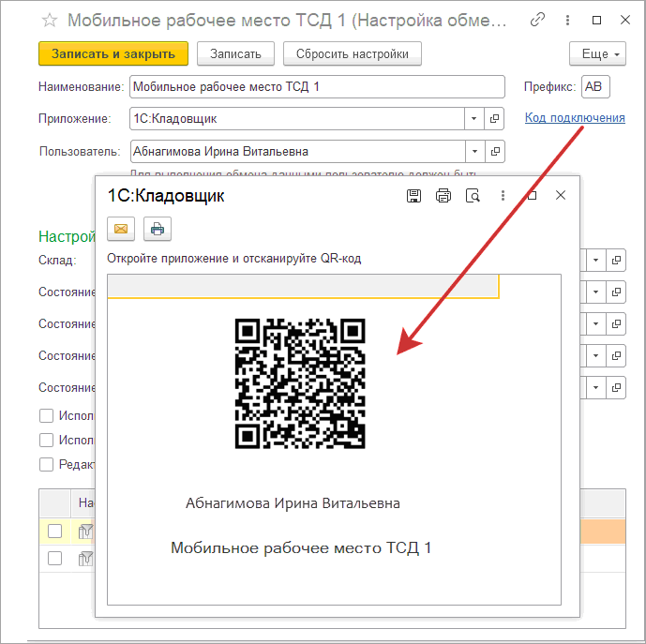Expand the first Состояние dropdown
This screenshot has width=646, height=644.
(595, 292)
